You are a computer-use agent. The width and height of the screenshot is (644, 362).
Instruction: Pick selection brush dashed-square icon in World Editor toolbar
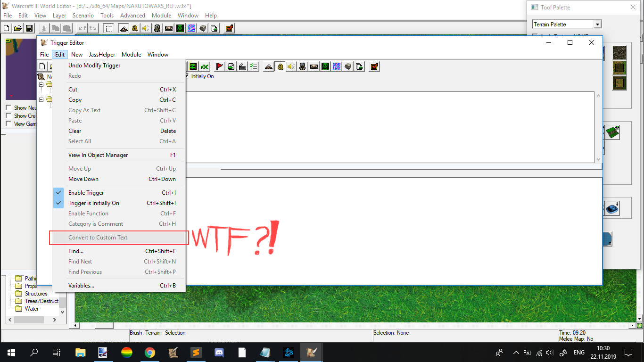109,28
